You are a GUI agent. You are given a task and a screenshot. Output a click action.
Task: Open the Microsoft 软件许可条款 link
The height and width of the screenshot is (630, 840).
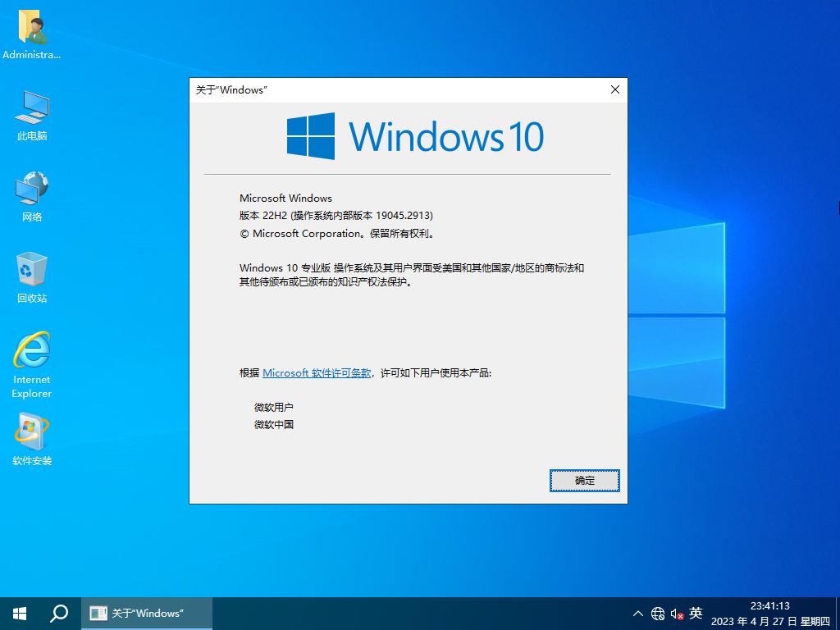pos(316,372)
